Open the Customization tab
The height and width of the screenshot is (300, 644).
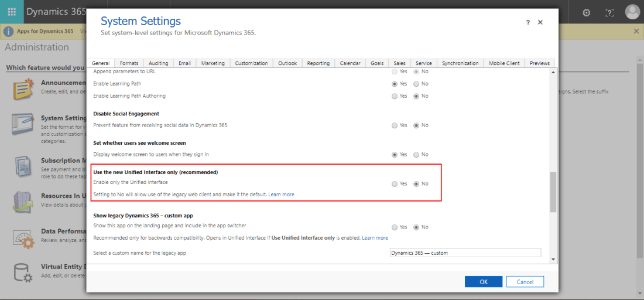click(251, 63)
